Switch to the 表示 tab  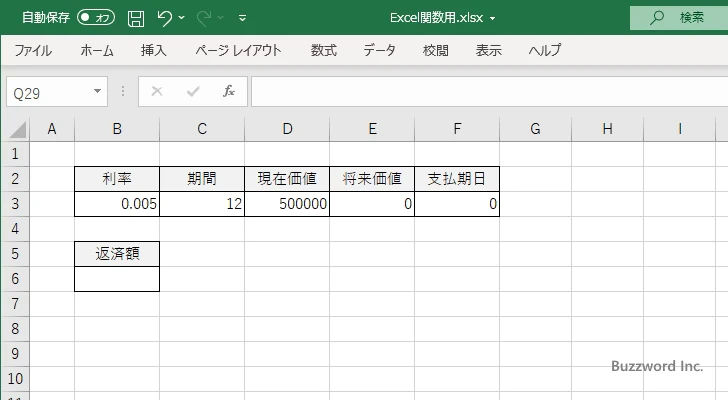(x=488, y=50)
